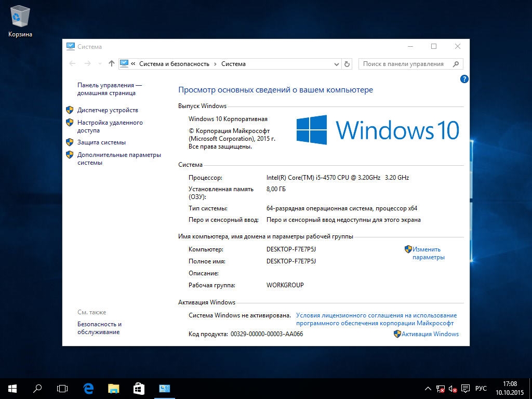The height and width of the screenshot is (399, 532).
Task: Click the Forward navigation arrow
Action: (x=87, y=63)
